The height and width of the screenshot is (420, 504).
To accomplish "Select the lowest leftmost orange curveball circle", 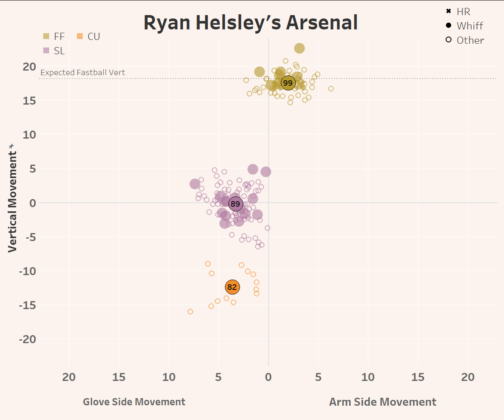I will point(190,312).
